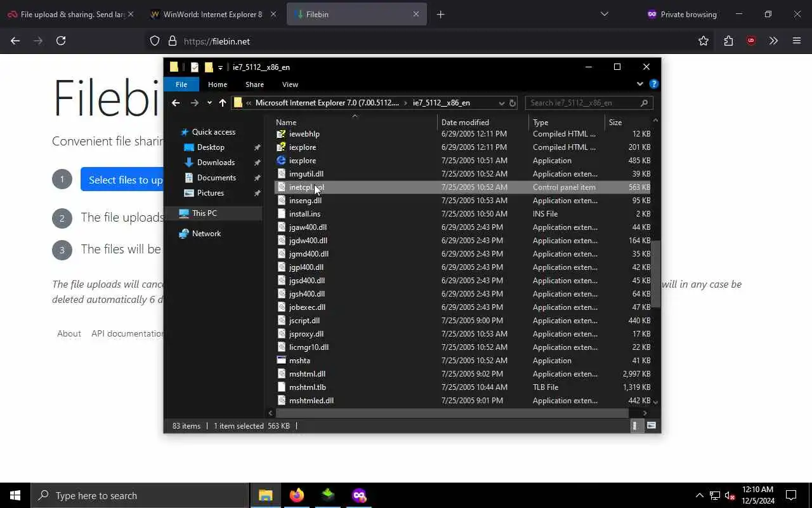Screen dimensions: 812x508
Task: Open Pictures in navigation pane
Action: point(211,193)
